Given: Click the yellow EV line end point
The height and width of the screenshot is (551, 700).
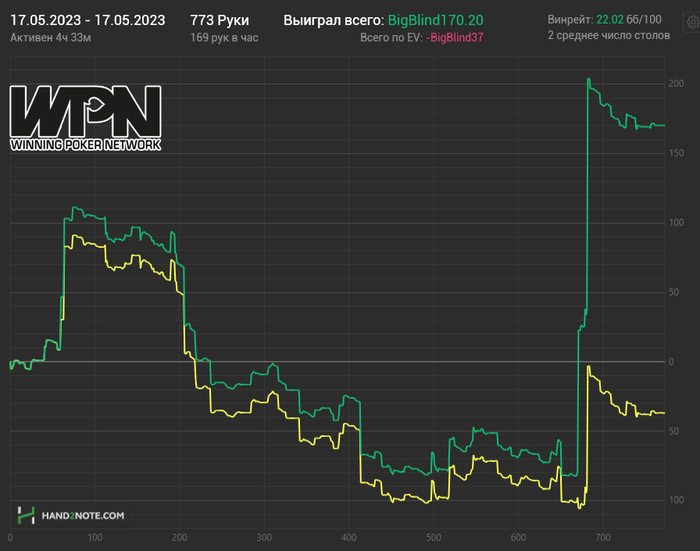Looking at the screenshot, I should pyautogui.click(x=664, y=413).
